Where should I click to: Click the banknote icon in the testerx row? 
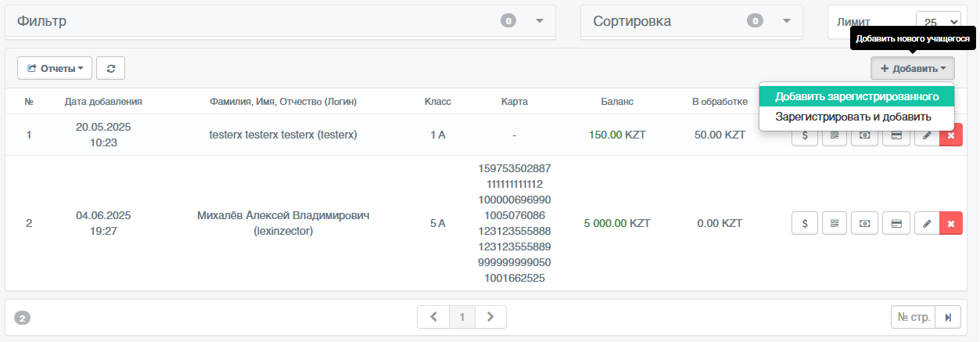865,135
